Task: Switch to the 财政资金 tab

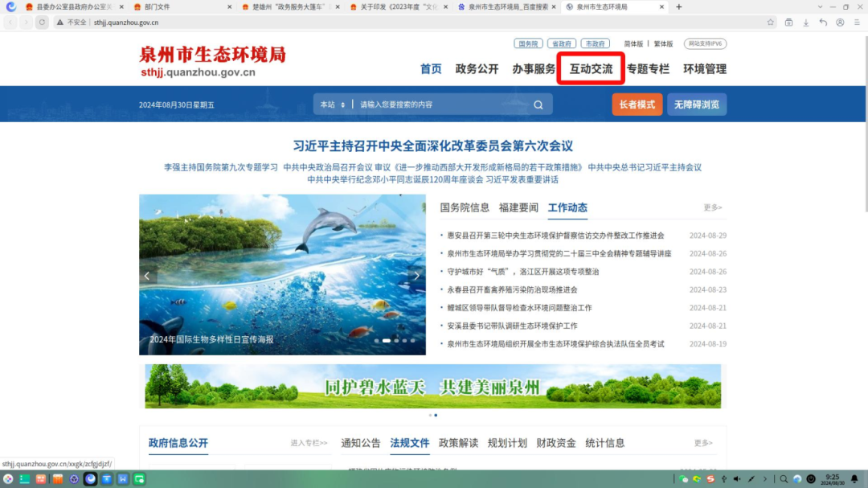Action: click(x=556, y=443)
